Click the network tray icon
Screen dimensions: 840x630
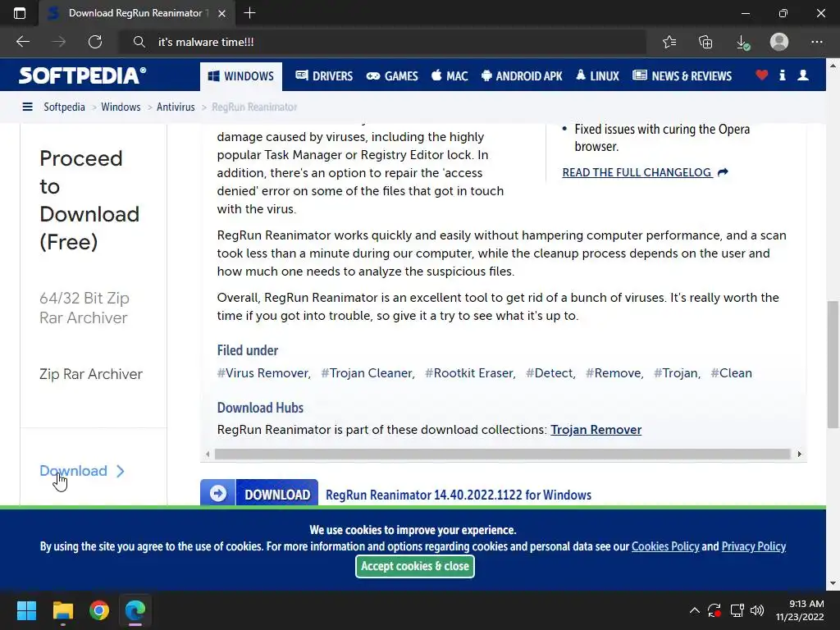(737, 610)
